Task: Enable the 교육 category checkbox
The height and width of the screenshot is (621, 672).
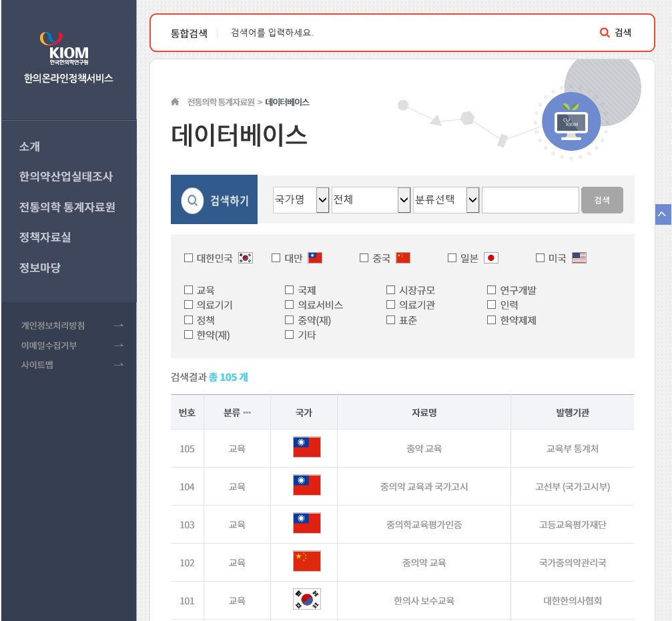Action: pos(188,290)
